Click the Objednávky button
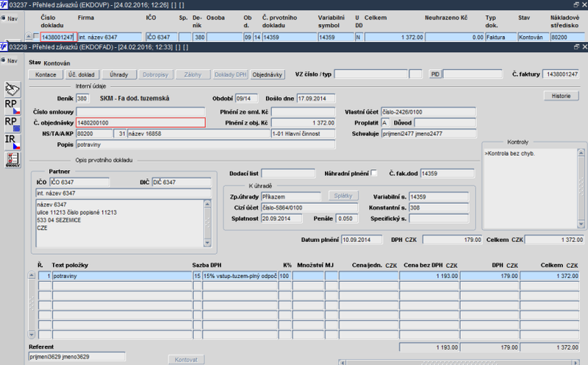Screen dimensions: 588x365 tap(268, 74)
